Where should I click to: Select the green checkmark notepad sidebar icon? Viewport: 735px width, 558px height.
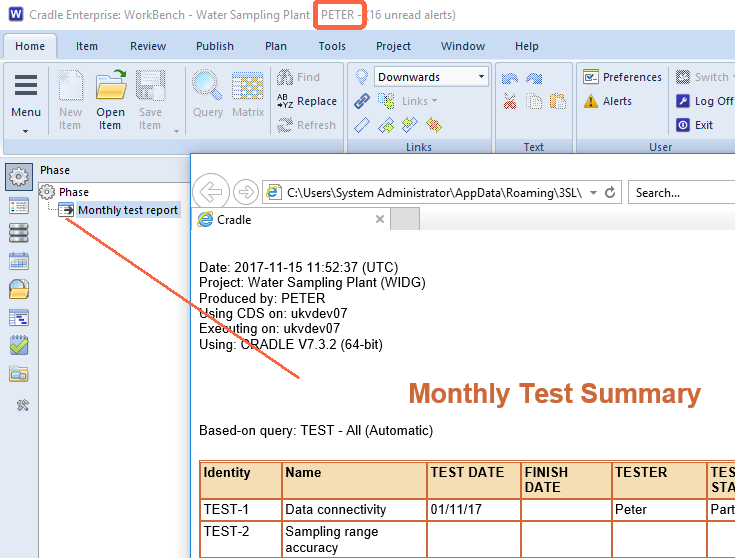19,346
